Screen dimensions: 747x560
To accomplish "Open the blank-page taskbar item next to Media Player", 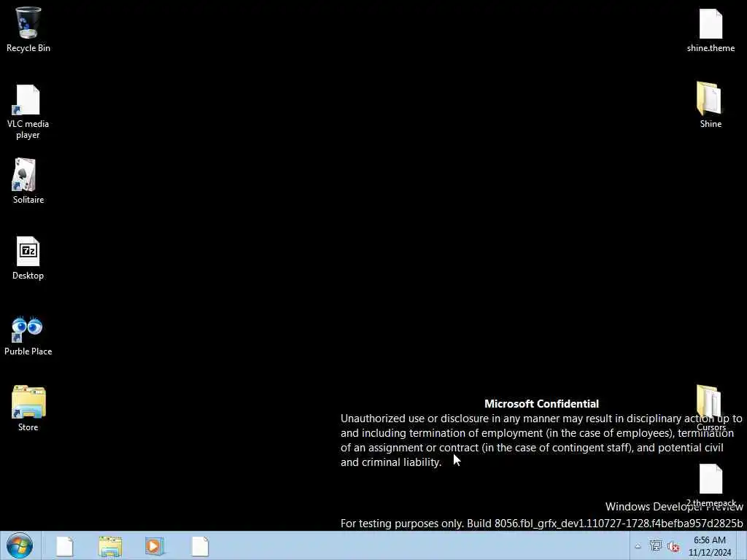I will click(x=200, y=546).
